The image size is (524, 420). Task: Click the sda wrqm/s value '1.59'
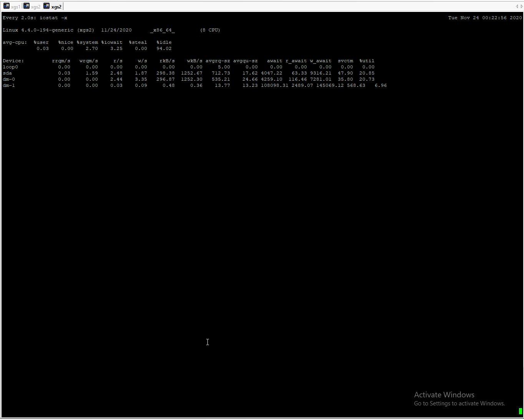point(92,73)
